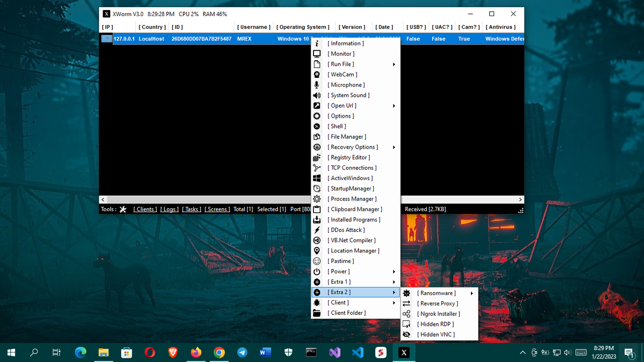Select the 127.0.0.1 client row

tap(127, 39)
